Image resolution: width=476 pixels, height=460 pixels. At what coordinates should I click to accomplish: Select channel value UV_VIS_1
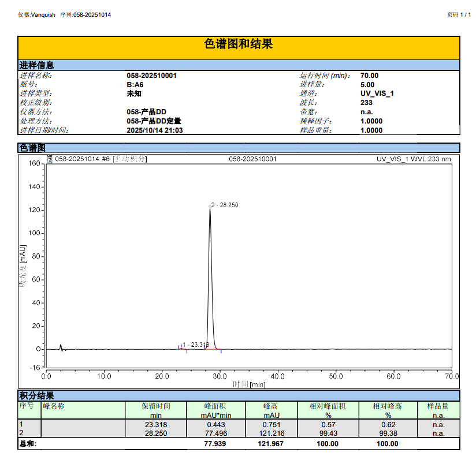(377, 94)
